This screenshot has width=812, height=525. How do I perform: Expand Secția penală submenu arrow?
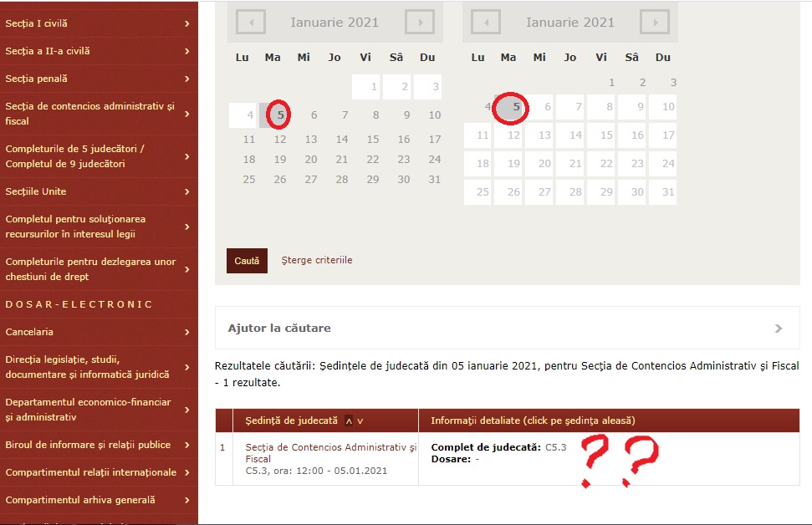point(186,79)
